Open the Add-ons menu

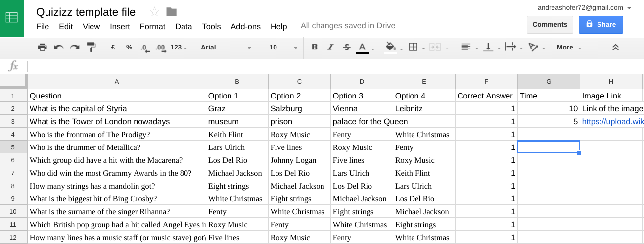point(245,26)
